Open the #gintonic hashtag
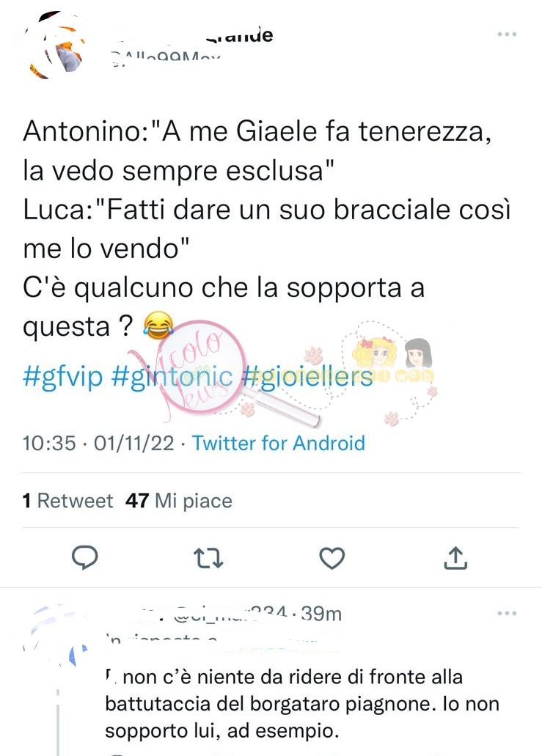This screenshot has height=756, width=542. [172, 376]
